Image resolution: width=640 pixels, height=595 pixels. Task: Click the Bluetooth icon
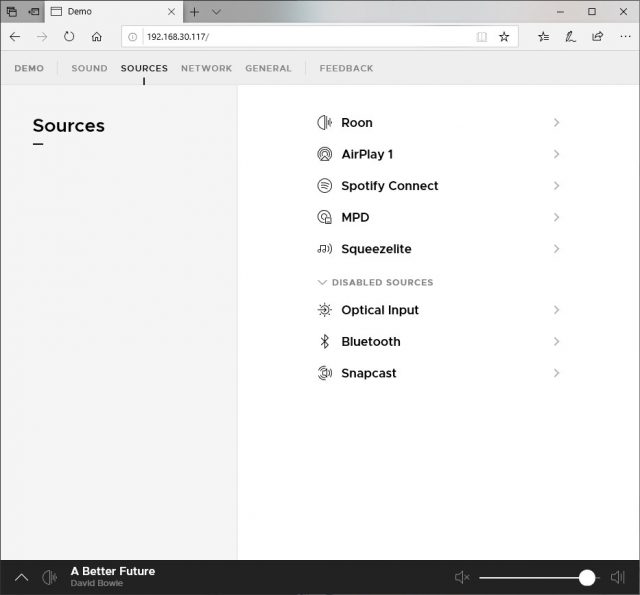click(324, 342)
